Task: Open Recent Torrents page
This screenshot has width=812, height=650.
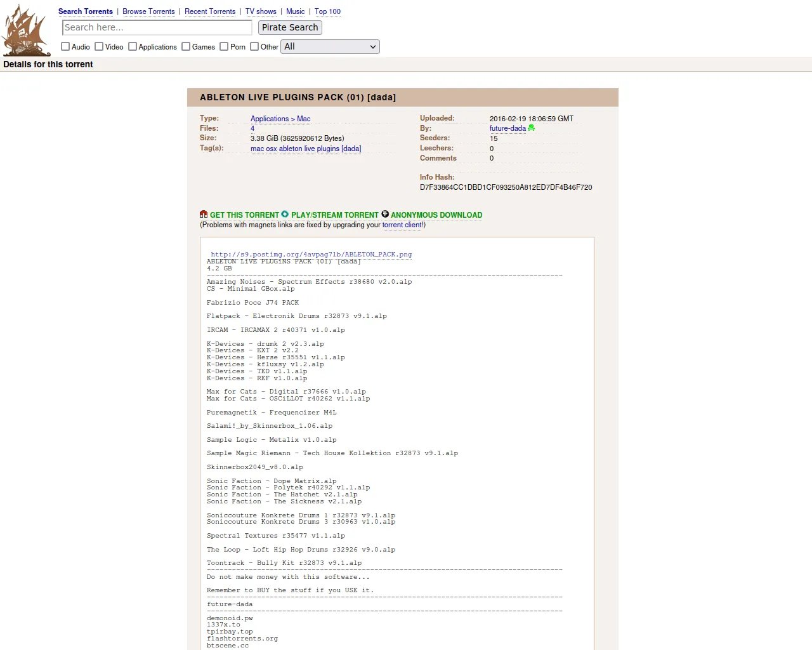Action: (210, 11)
